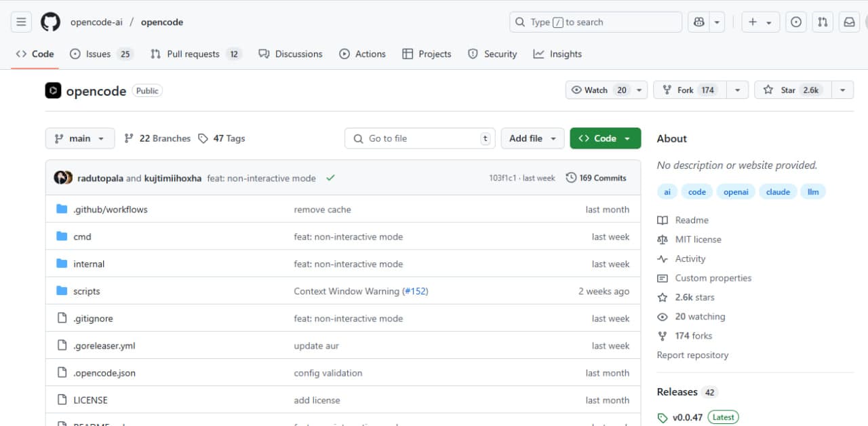Switch to the Issues tab
This screenshot has width=868, height=426.
[x=102, y=54]
